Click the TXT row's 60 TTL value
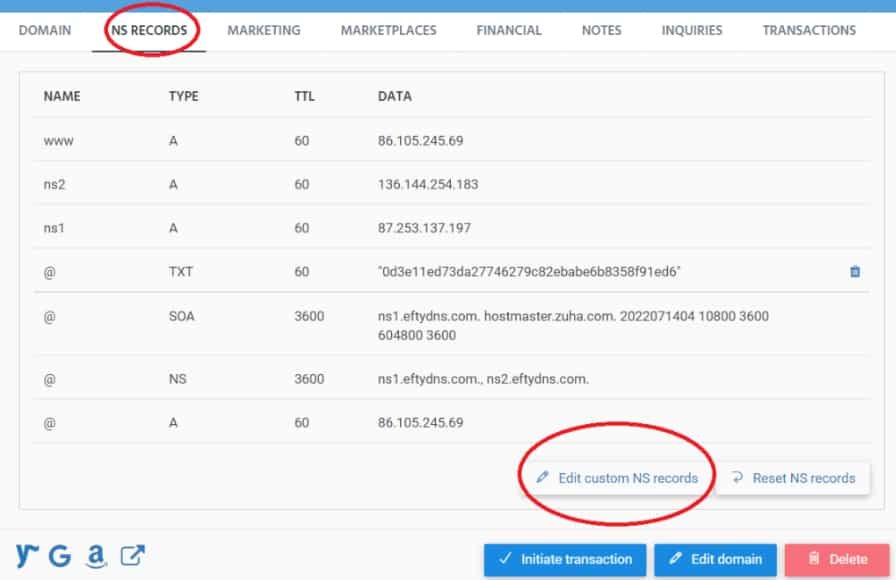The width and height of the screenshot is (896, 580). (302, 271)
